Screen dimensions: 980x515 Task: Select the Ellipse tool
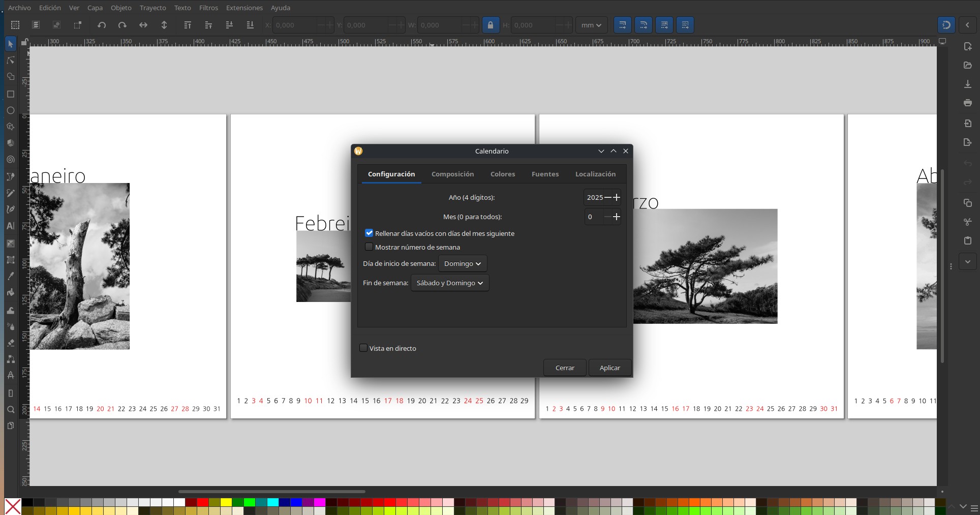[10, 110]
